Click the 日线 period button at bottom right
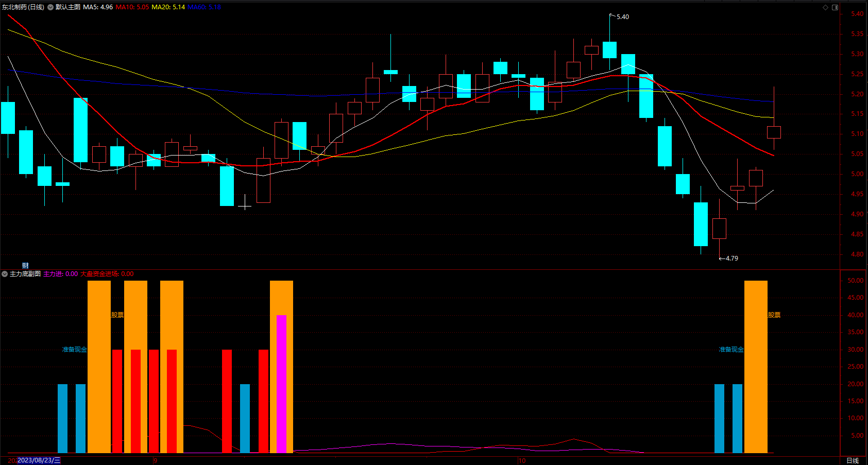This screenshot has height=465, width=868. (x=853, y=460)
